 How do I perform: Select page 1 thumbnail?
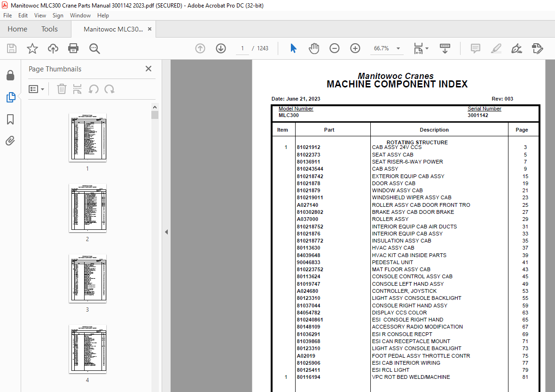pos(87,137)
